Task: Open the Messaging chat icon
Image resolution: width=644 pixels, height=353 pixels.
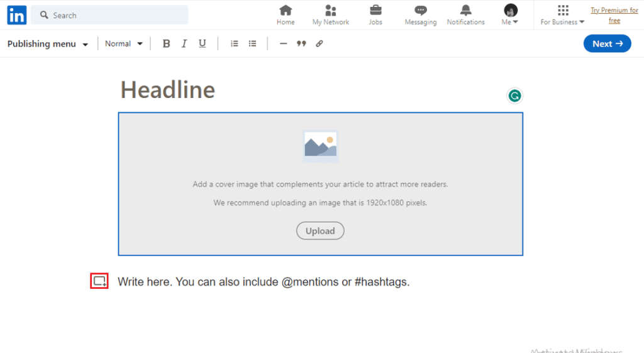Action: click(x=421, y=11)
